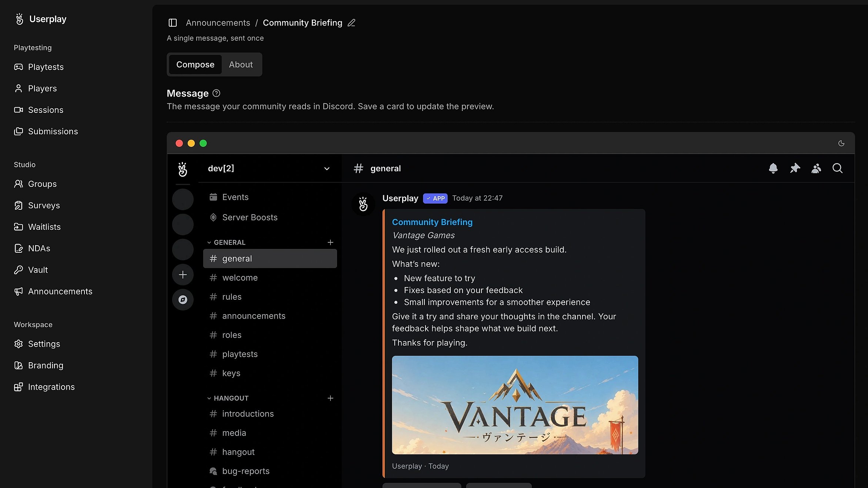868x488 pixels.
Task: Add a server with plus circle
Action: [183, 275]
